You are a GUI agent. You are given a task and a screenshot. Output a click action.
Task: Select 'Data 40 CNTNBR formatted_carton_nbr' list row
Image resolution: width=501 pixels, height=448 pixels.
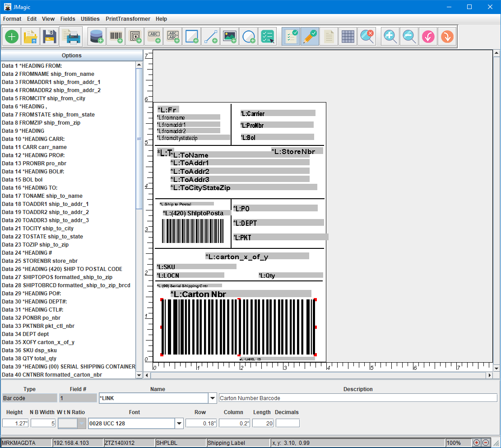pyautogui.click(x=68, y=375)
